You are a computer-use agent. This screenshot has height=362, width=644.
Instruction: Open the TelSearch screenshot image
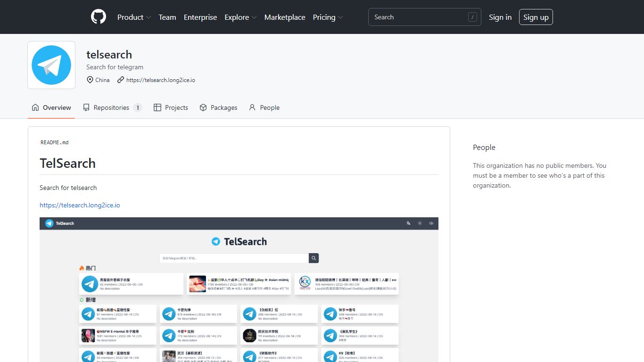click(239, 289)
